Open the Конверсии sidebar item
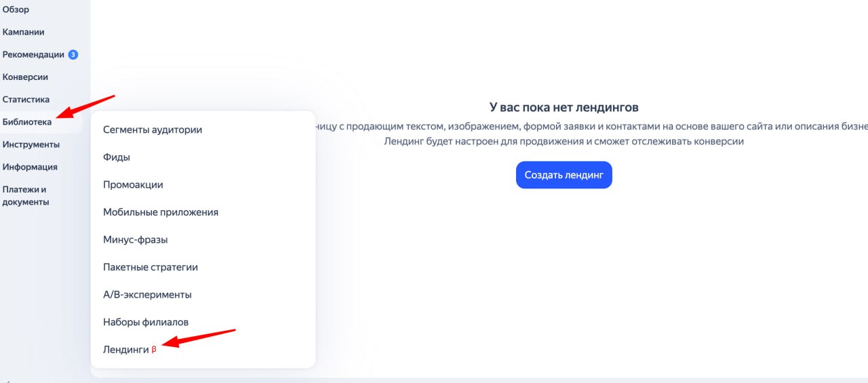This screenshot has height=383, width=868. click(25, 77)
